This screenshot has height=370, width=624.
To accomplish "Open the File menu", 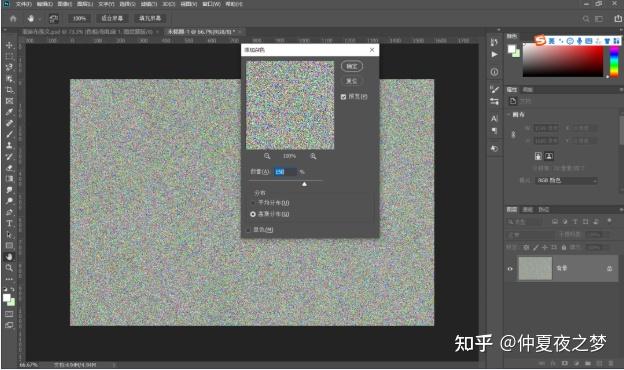I will [23, 4].
